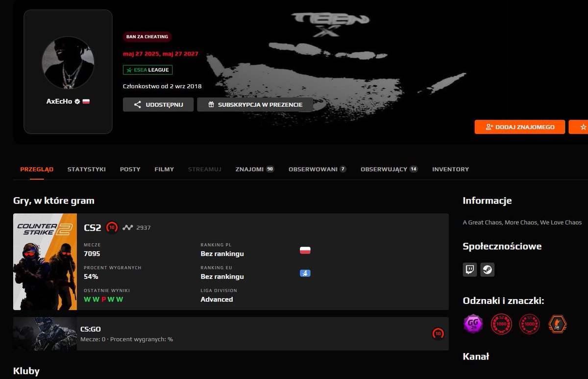Click the CS2 level 10 skill icon
The image size is (588, 379).
pos(112,227)
